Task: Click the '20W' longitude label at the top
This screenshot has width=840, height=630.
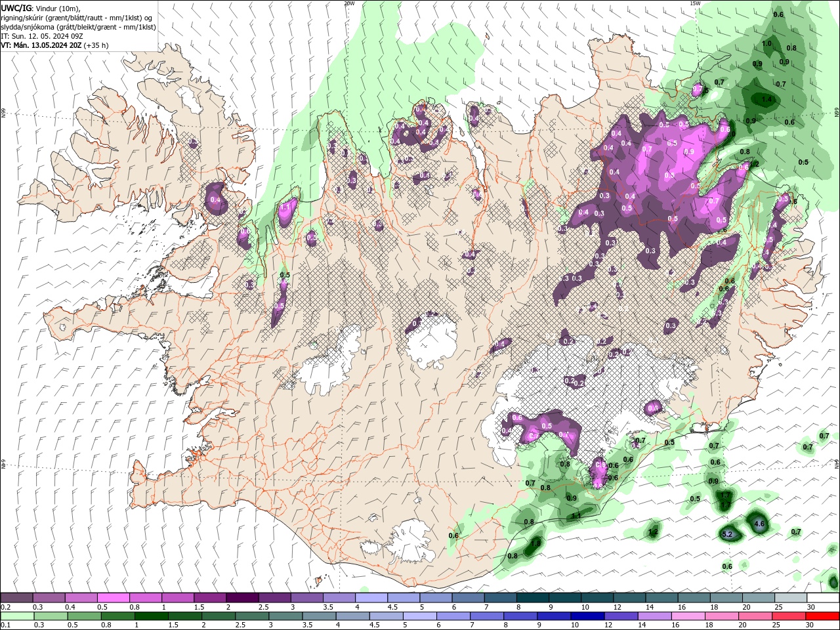Action: 349,3
